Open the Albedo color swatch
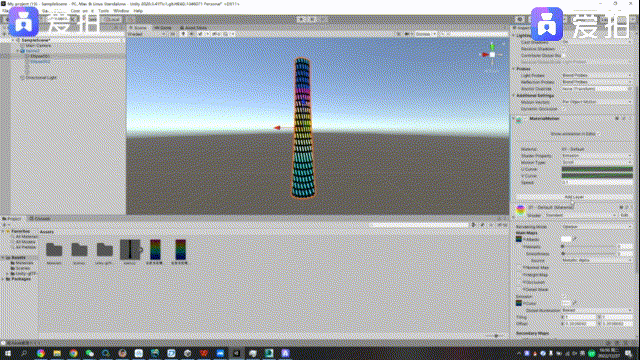This screenshot has height=360, width=640. (x=566, y=239)
